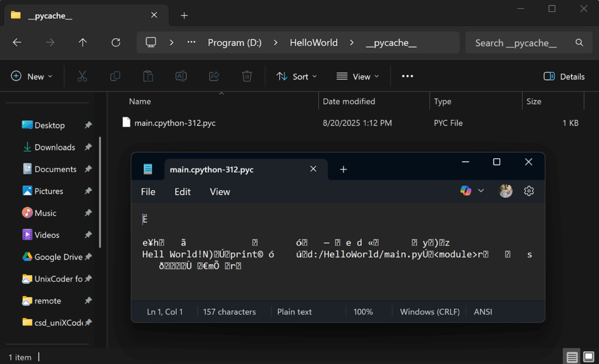Open Notepad settings gear icon
The width and height of the screenshot is (599, 364).
pyautogui.click(x=529, y=191)
